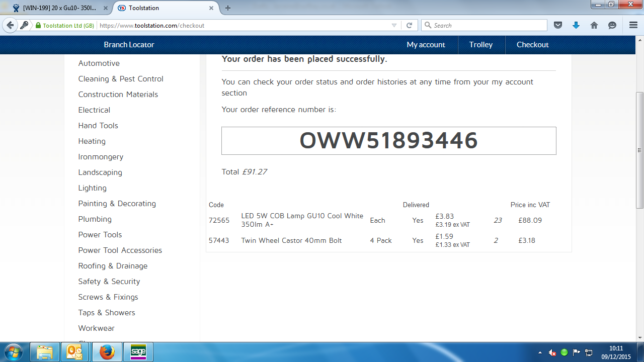Screen dimensions: 644x362
Task: View the Trolley
Action: click(481, 45)
